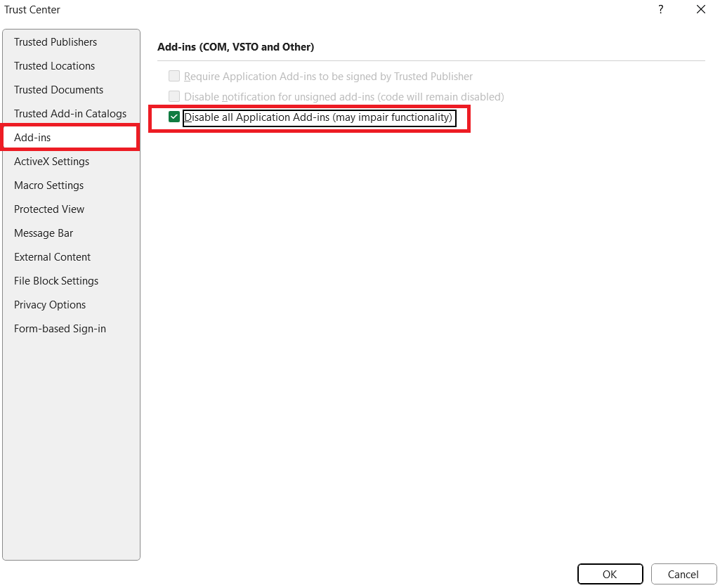Screen dimensions: 720x588
Task: Open Protected View options
Action: (71, 209)
